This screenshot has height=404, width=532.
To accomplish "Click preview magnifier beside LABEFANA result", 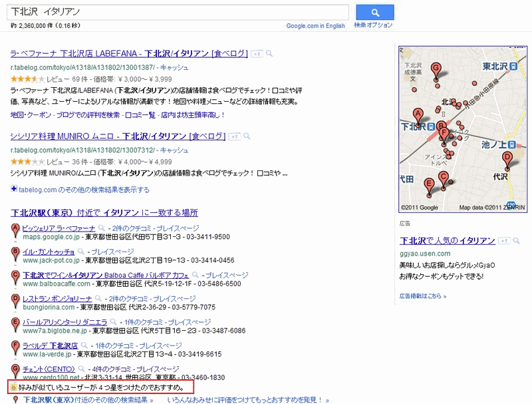I will point(269,53).
